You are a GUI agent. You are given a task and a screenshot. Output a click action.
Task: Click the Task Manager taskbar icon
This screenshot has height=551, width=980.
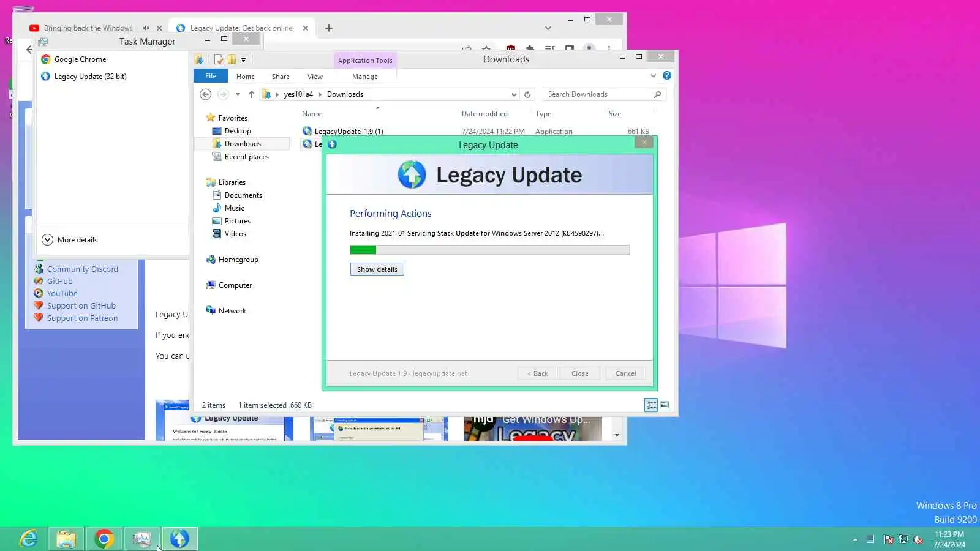[x=142, y=539]
